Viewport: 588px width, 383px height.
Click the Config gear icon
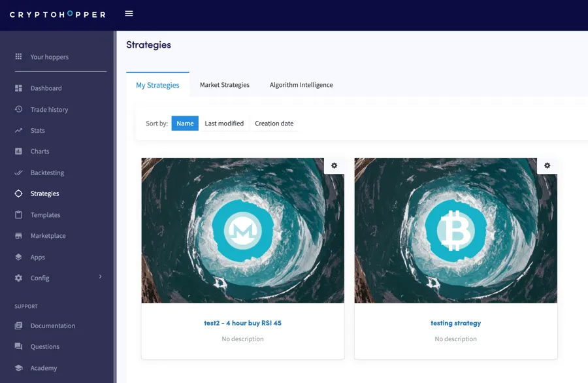click(x=18, y=278)
